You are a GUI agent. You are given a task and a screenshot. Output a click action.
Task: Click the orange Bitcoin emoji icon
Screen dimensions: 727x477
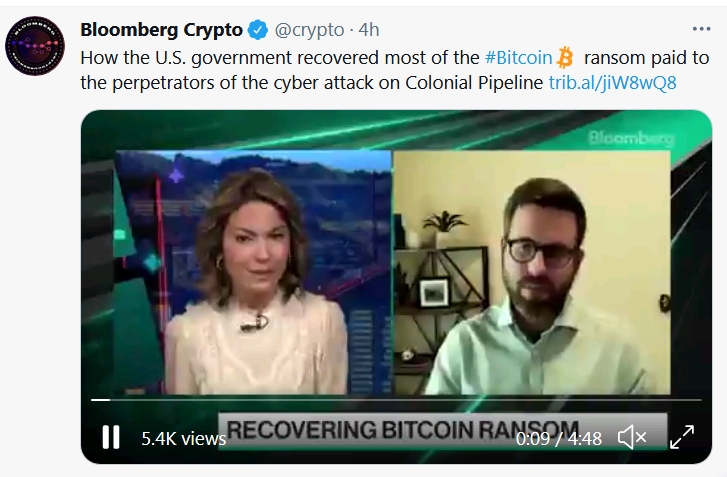[565, 58]
